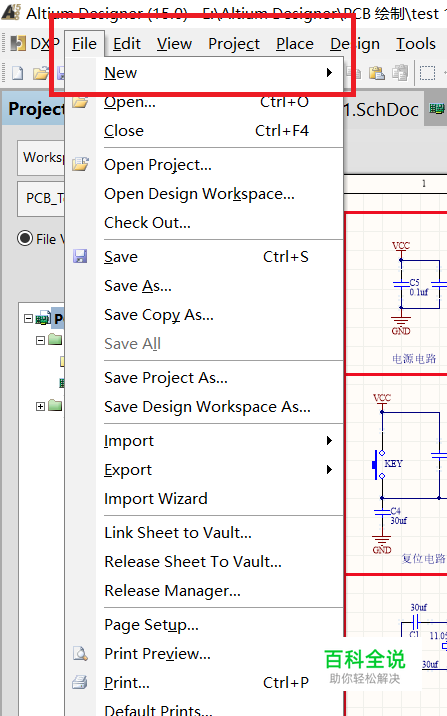Click the DXP logo icon
447x716 pixels.
click(x=18, y=43)
